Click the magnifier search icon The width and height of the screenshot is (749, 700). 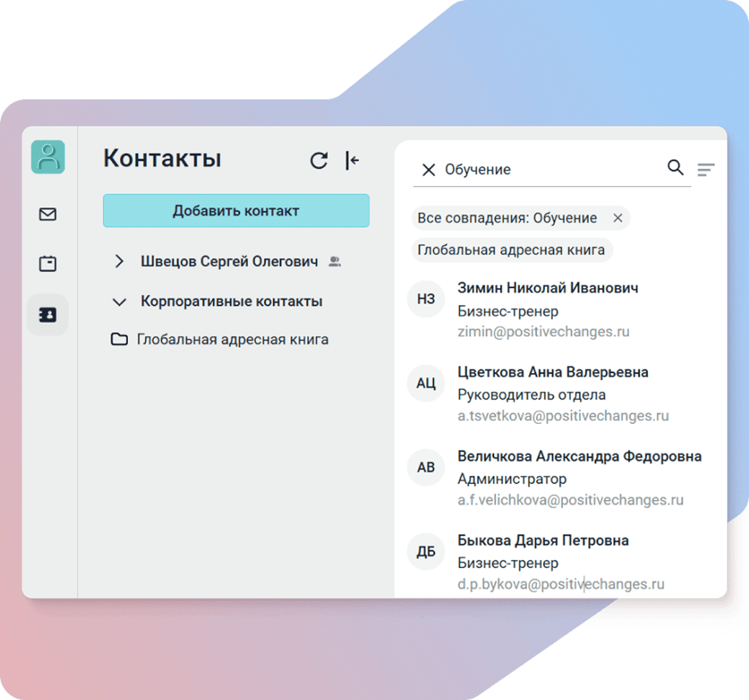point(675,168)
